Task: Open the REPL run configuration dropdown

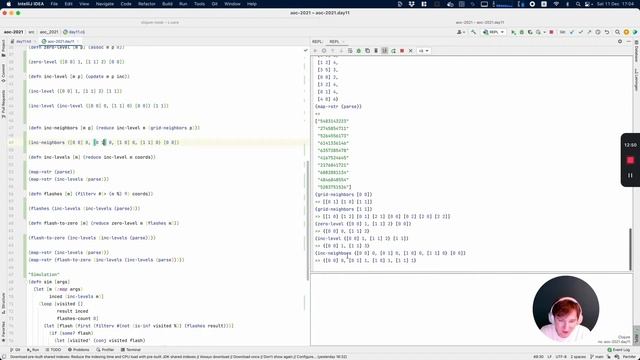Action: click(493, 32)
